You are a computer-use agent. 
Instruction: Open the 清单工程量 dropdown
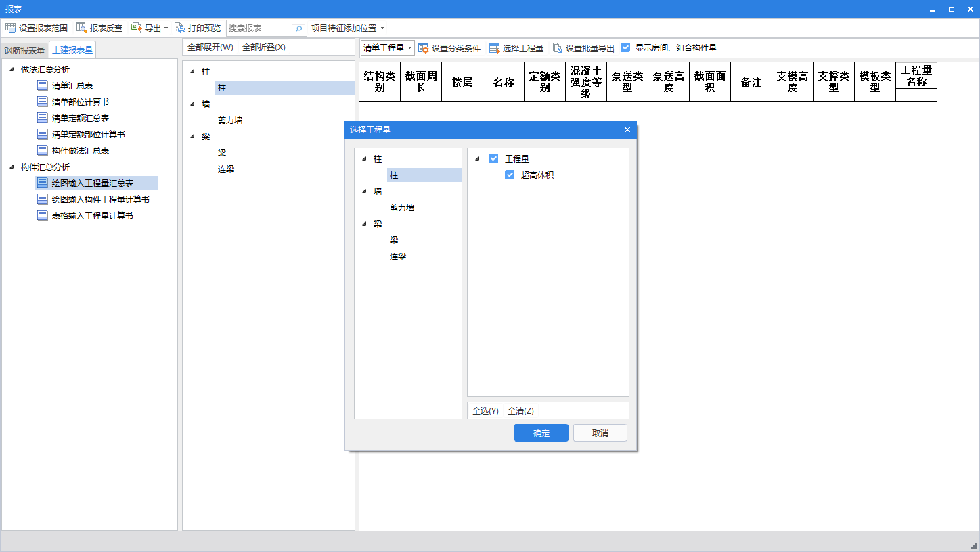(410, 48)
